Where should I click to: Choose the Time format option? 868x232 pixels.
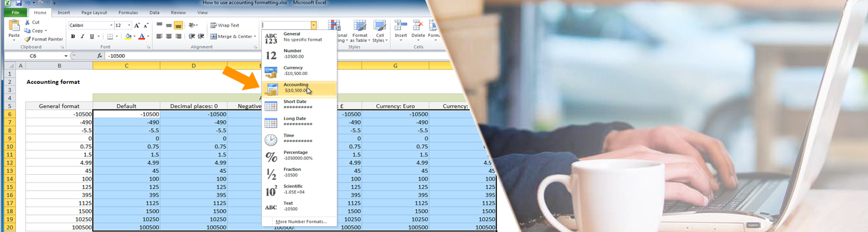pos(299,140)
